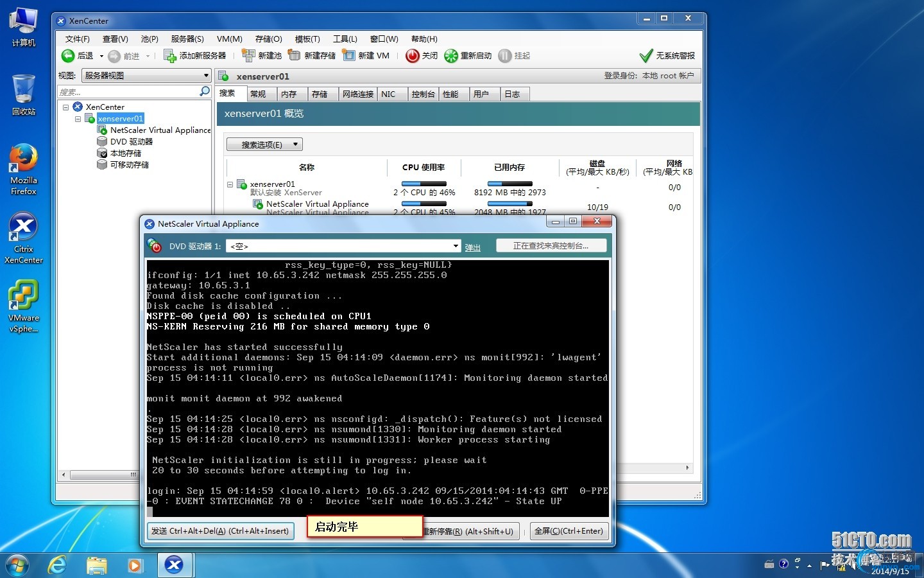Viewport: 924px width, 578px height.
Task: Open Windows Explorer from the taskbar
Action: click(x=96, y=565)
